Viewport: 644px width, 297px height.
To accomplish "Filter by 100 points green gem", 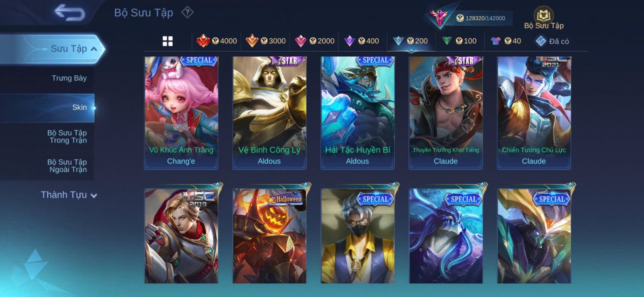I will [459, 41].
